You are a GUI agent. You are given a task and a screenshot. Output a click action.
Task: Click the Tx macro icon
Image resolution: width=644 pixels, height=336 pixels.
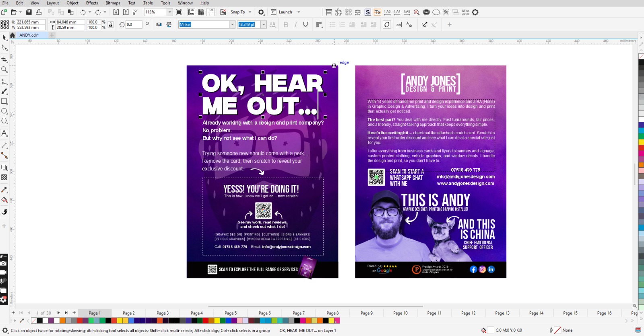click(378, 12)
